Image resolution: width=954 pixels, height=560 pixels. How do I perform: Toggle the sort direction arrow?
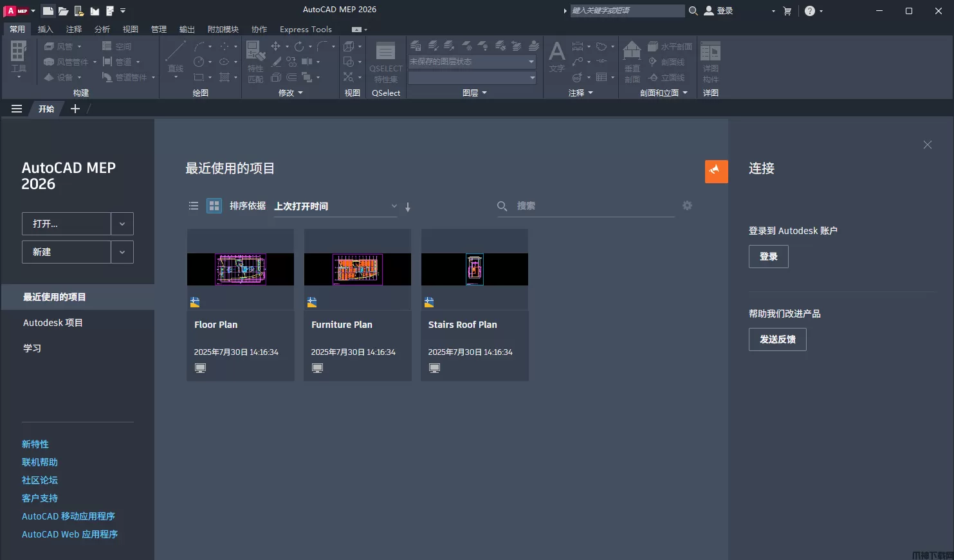408,207
